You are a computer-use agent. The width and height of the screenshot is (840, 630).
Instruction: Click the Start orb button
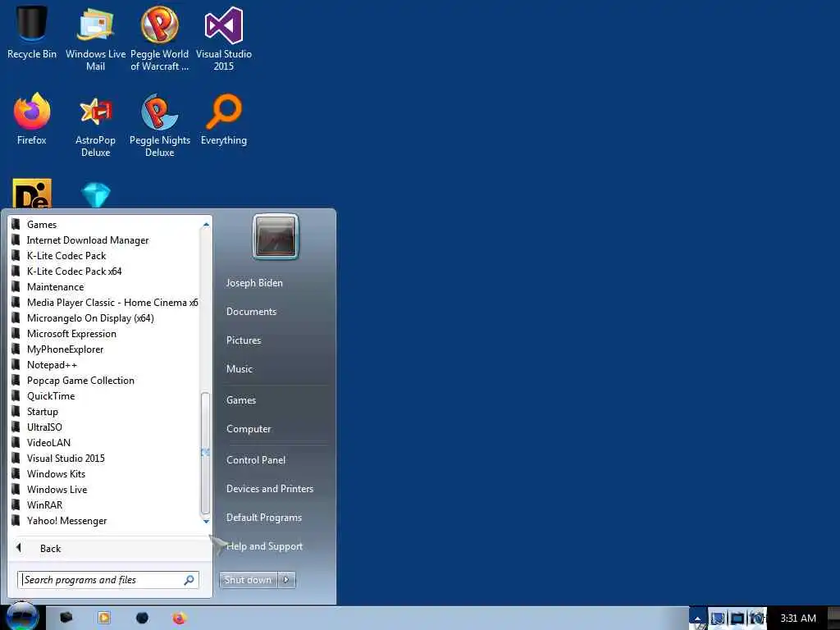pos(21,616)
